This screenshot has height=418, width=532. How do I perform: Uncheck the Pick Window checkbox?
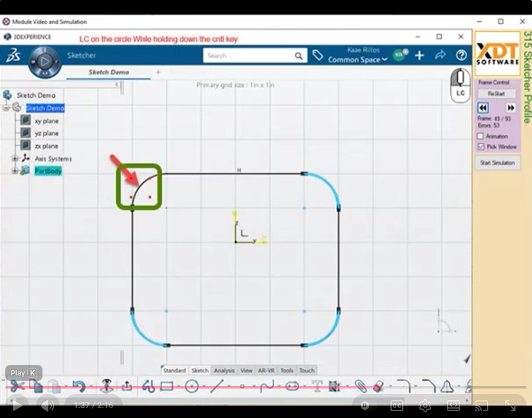coord(481,147)
